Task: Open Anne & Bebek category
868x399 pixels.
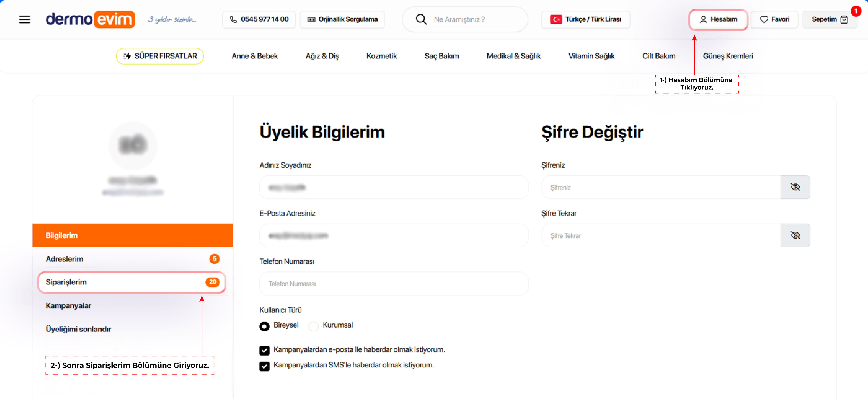Action: [255, 56]
